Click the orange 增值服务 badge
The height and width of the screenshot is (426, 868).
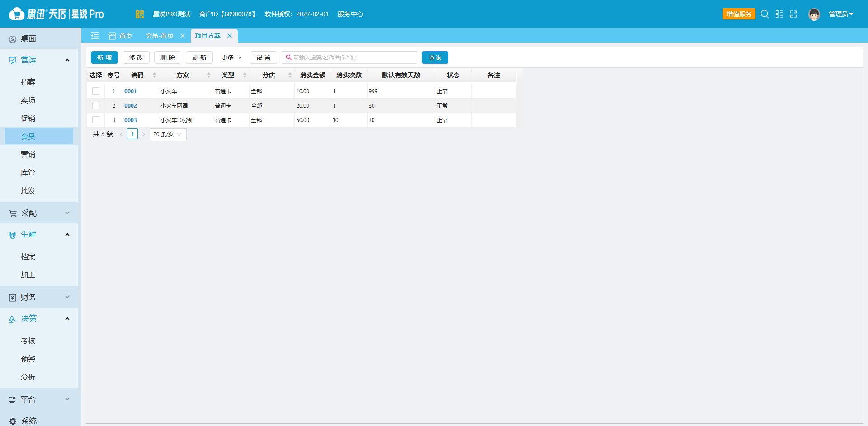(739, 14)
